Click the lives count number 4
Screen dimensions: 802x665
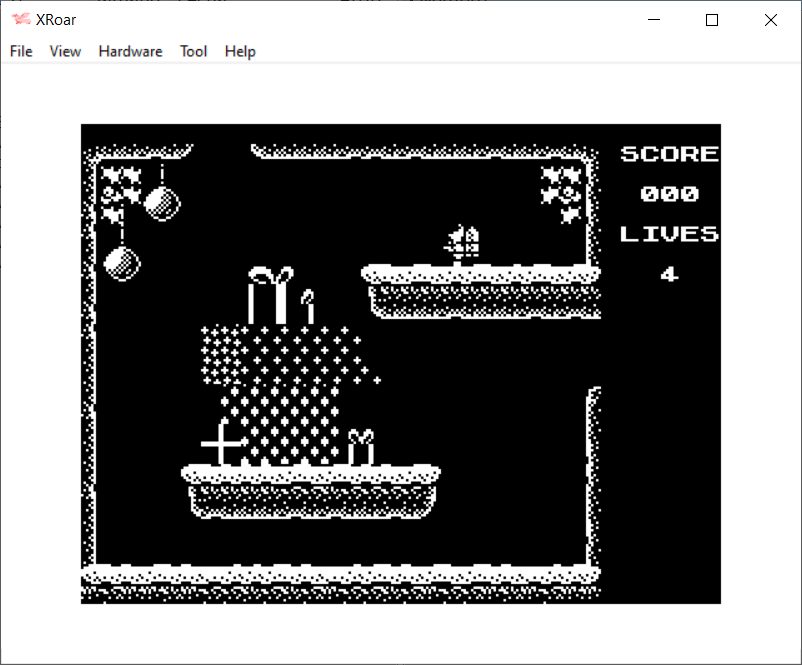tap(669, 274)
